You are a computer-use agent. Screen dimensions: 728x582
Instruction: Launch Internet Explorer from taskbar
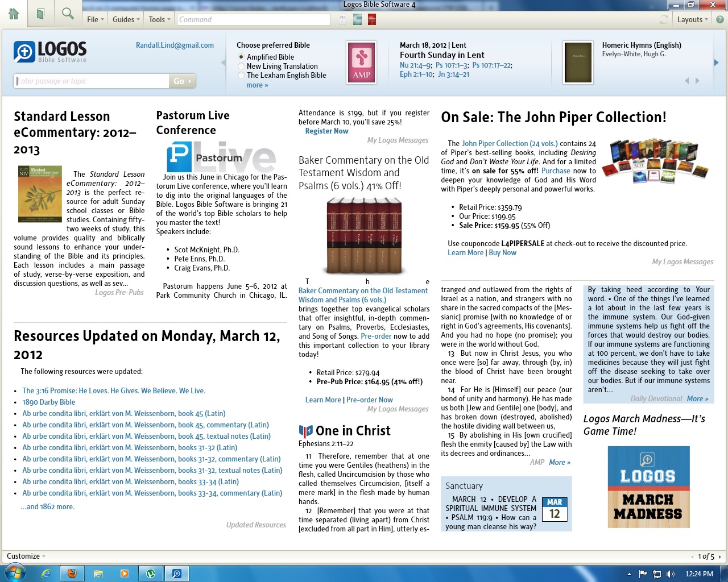pos(46,573)
